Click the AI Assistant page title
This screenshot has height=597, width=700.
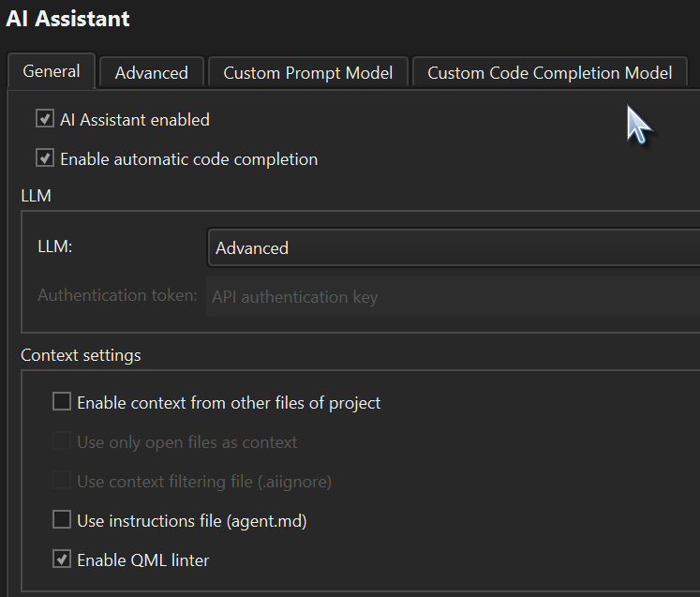pyautogui.click(x=67, y=19)
